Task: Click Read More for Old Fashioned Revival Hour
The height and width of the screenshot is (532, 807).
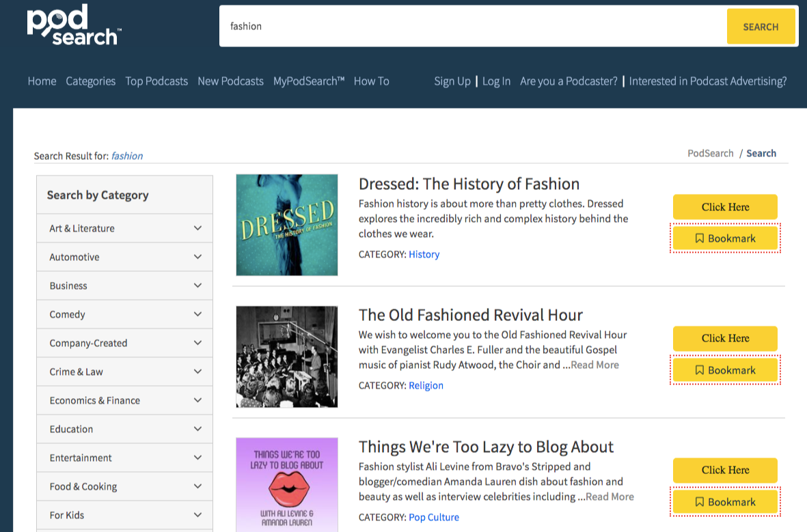Action: (x=595, y=365)
